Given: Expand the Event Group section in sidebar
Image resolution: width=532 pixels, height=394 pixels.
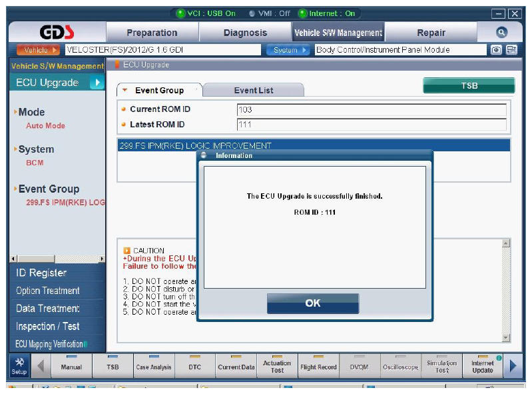Looking at the screenshot, I should click(x=47, y=189).
